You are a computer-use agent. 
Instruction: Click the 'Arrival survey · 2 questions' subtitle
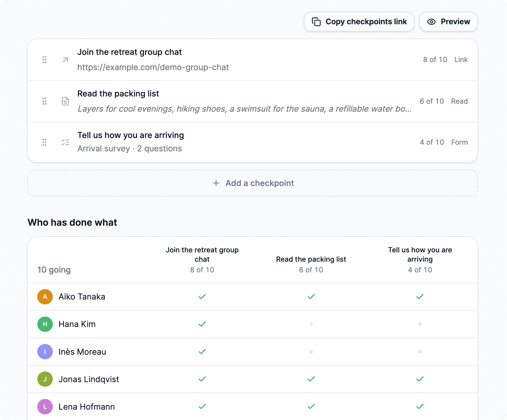130,148
